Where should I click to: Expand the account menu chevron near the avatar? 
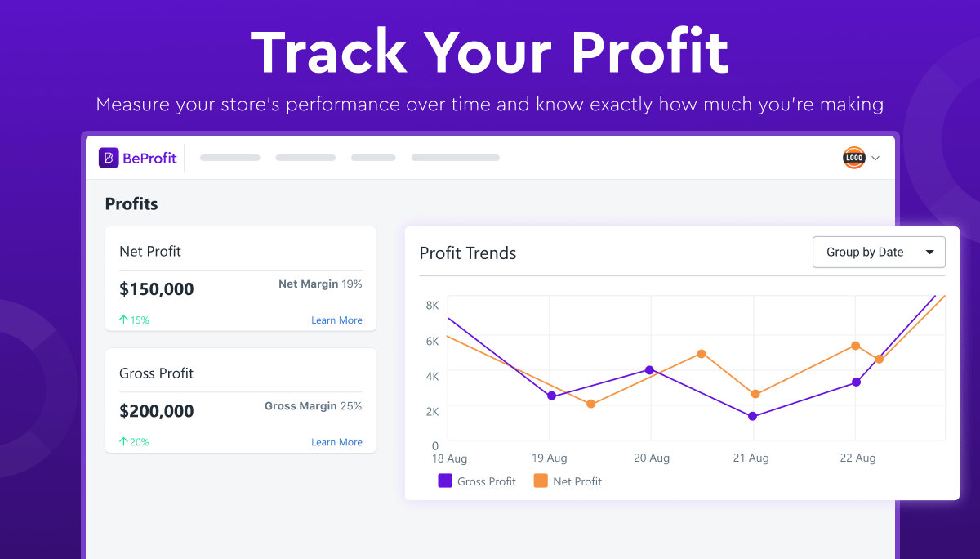(875, 157)
